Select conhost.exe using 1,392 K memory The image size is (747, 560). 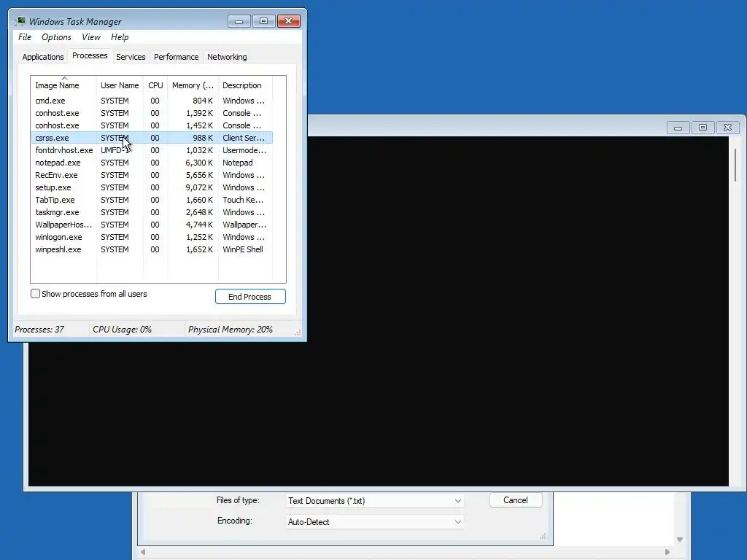coord(152,113)
